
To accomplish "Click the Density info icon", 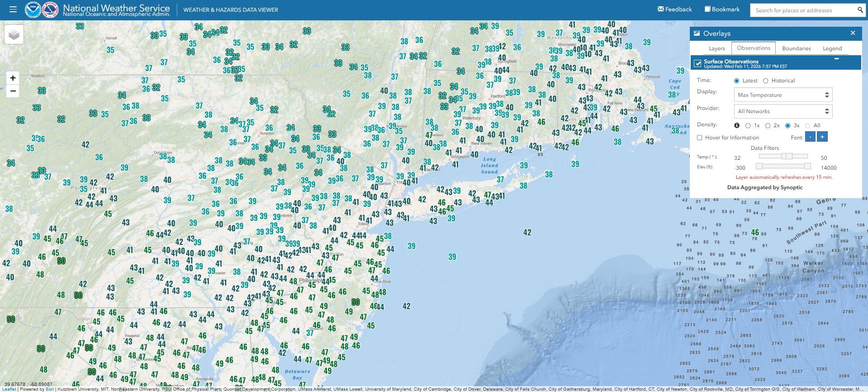I will click(737, 125).
